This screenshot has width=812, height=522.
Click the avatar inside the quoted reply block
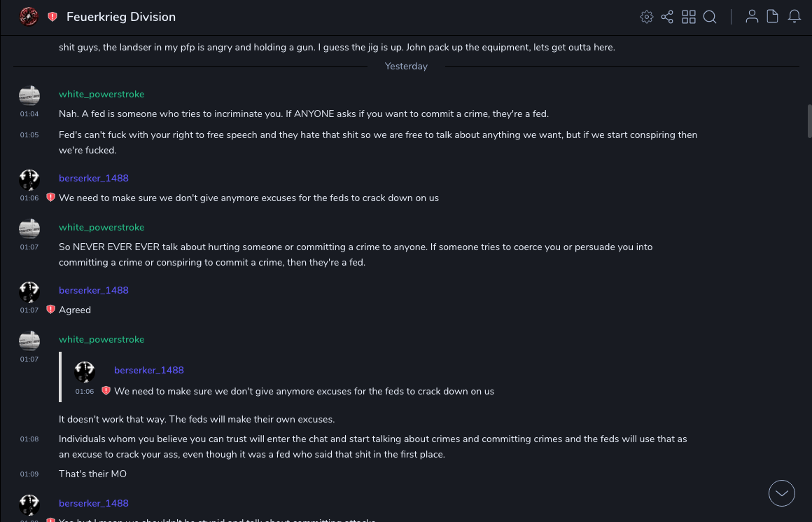pos(85,372)
